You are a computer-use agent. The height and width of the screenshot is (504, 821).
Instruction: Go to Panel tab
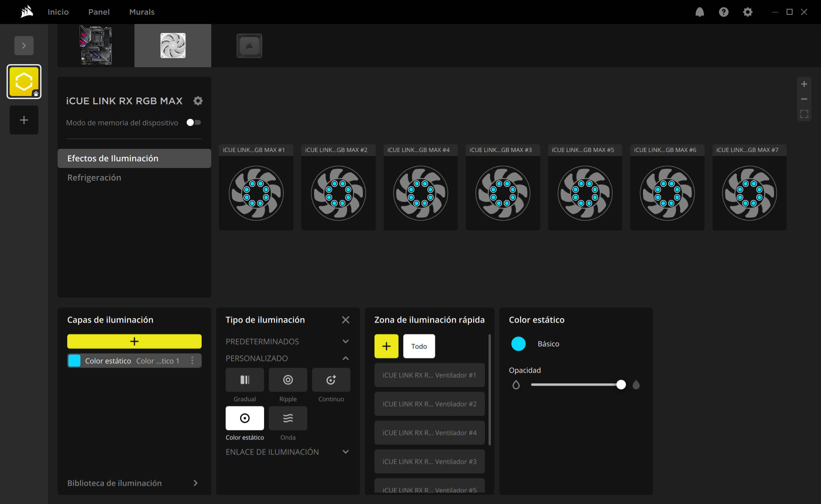(x=99, y=12)
